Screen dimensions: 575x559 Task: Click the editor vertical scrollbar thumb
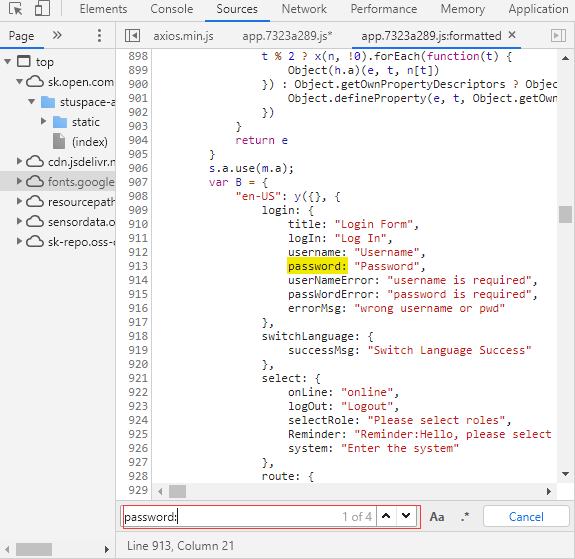(x=565, y=215)
